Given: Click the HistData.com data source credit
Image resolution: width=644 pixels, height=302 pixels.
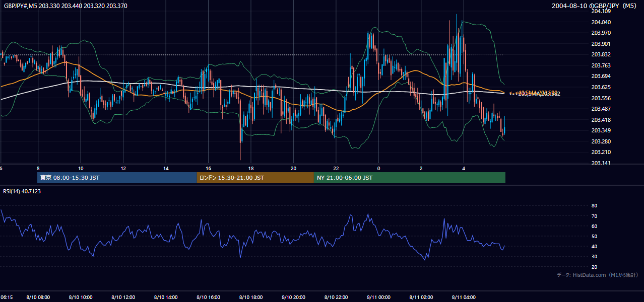Looking at the screenshot, I should coord(597,275).
